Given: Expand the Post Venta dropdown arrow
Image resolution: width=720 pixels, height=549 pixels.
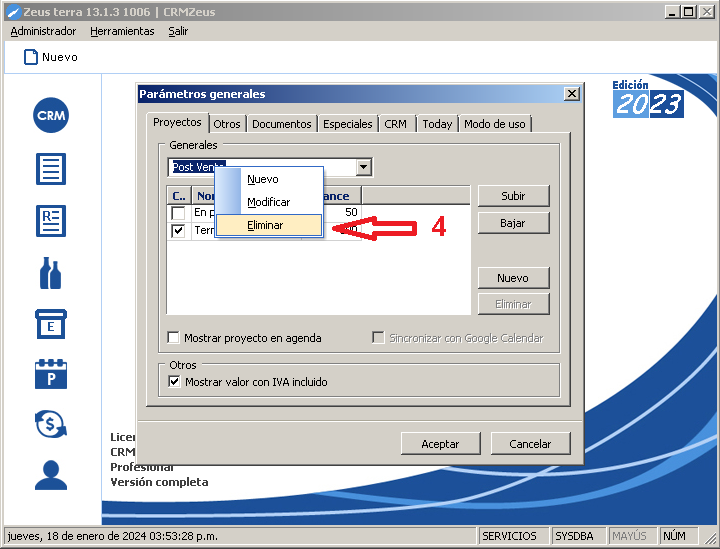Looking at the screenshot, I should point(364,168).
